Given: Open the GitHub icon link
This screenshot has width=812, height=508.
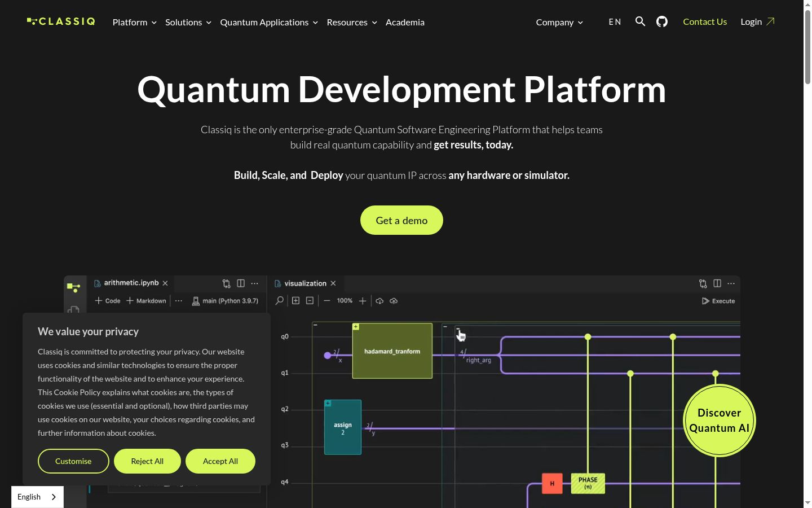Looking at the screenshot, I should pyautogui.click(x=662, y=21).
